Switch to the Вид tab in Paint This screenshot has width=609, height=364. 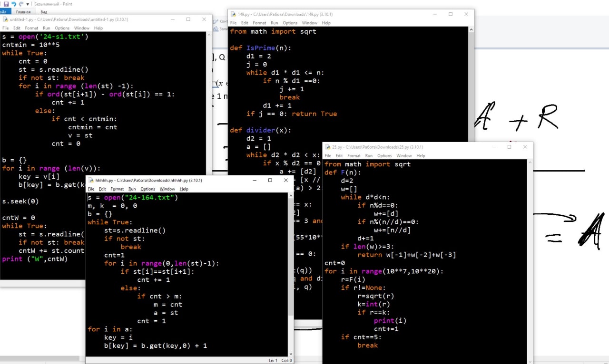pos(44,12)
